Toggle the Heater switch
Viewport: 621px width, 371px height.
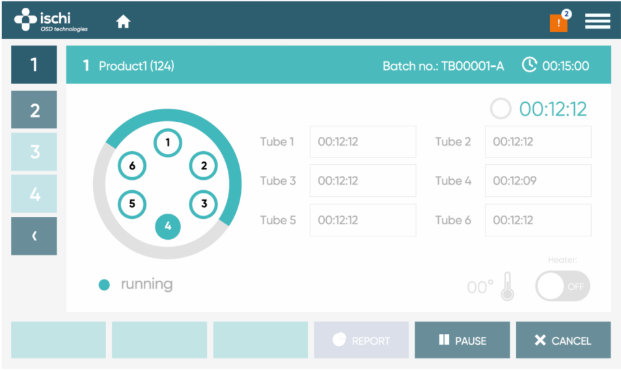[x=562, y=286]
